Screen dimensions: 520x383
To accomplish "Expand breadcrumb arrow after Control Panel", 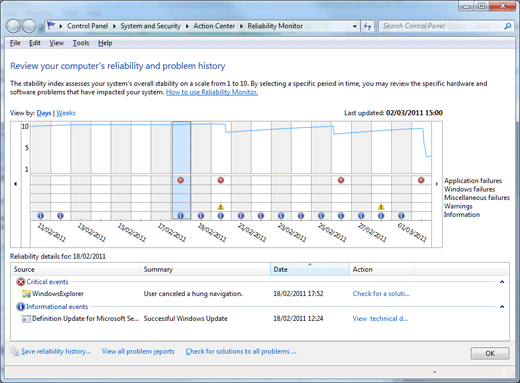I will [x=114, y=26].
